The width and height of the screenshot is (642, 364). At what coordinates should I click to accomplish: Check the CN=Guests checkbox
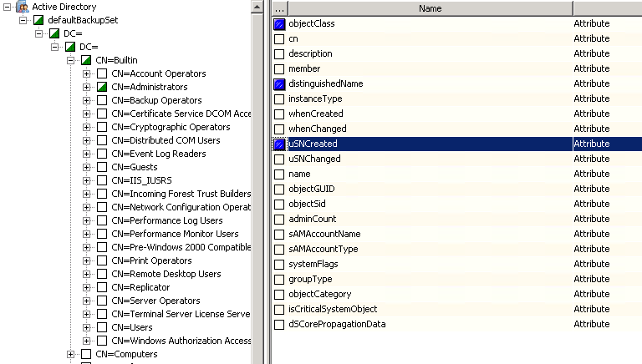tap(102, 167)
